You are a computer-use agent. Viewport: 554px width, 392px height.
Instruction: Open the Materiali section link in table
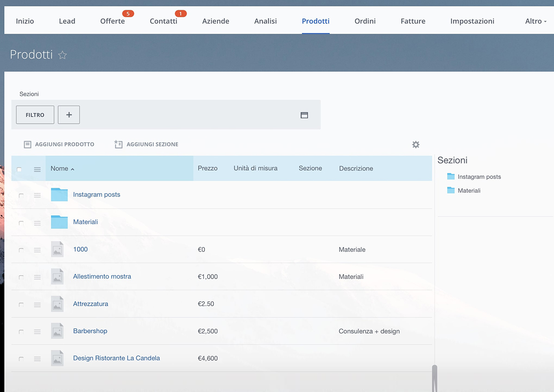(85, 222)
